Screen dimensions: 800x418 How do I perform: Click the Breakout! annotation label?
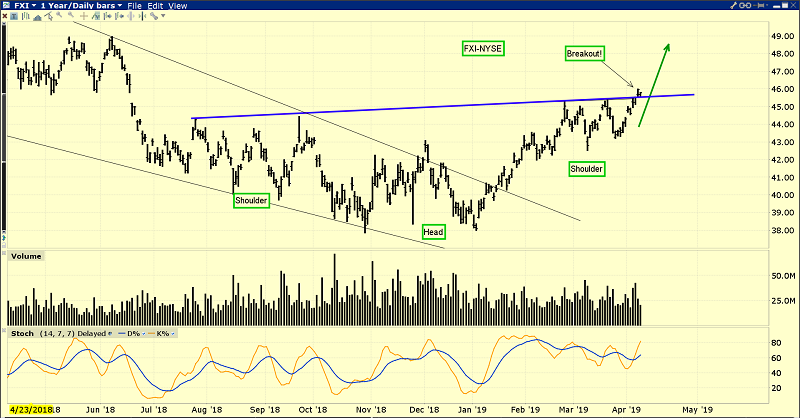pyautogui.click(x=584, y=54)
